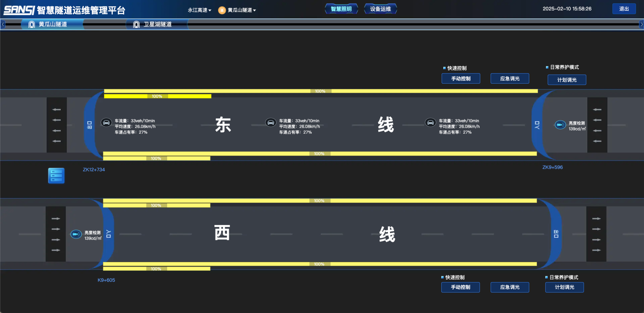644x313 pixels.
Task: Click the 东 character on east tunnel
Action: [223, 125]
